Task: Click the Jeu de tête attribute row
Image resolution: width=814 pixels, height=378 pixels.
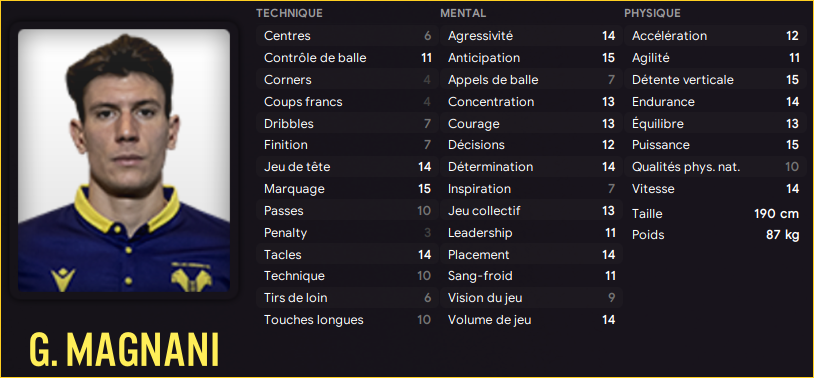Action: [347, 167]
